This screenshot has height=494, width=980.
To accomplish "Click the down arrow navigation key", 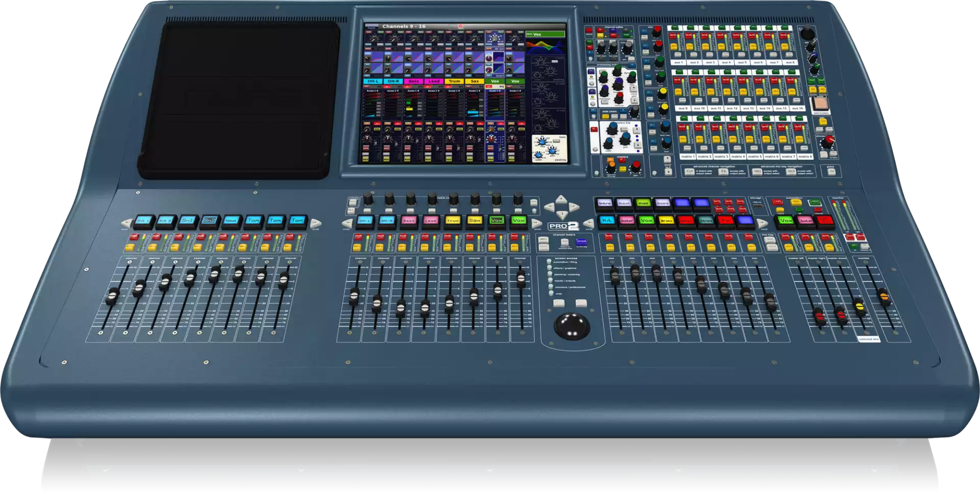I will tap(562, 215).
